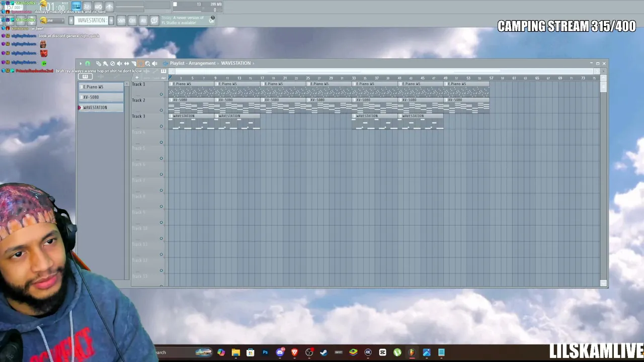The image size is (644, 362).
Task: Select the E.Piano WS pattern in picker
Action: point(101,87)
